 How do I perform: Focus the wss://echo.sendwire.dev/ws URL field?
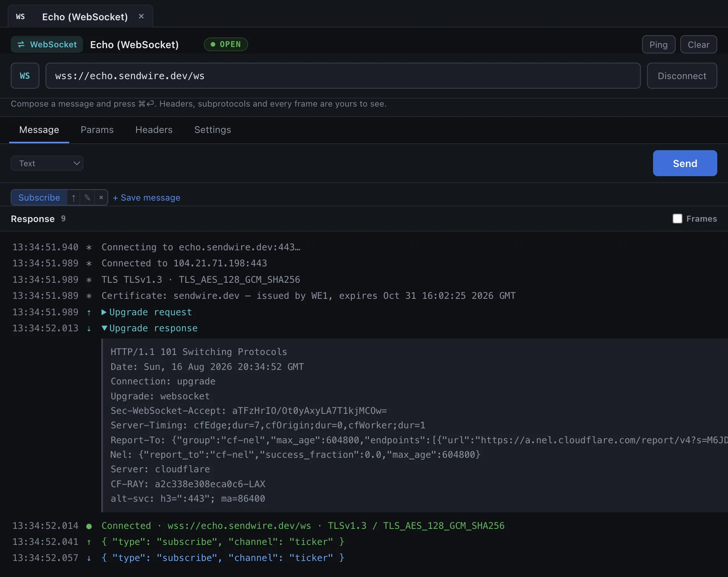pyautogui.click(x=343, y=76)
